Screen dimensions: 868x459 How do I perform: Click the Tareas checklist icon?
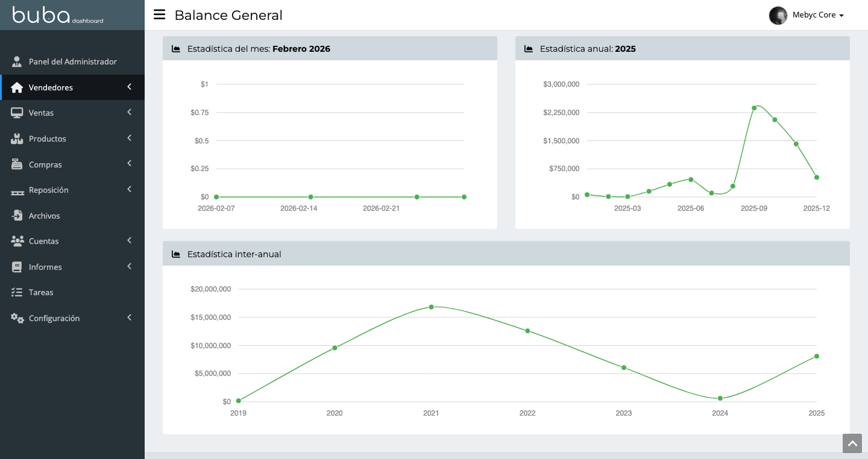17,292
